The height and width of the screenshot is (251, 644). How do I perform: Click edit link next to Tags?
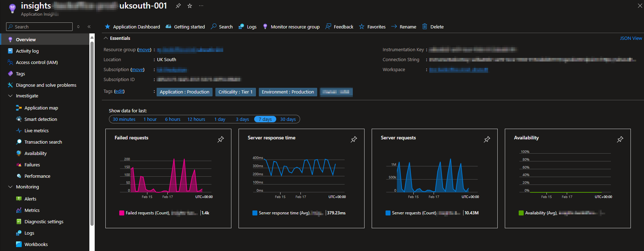(x=119, y=91)
